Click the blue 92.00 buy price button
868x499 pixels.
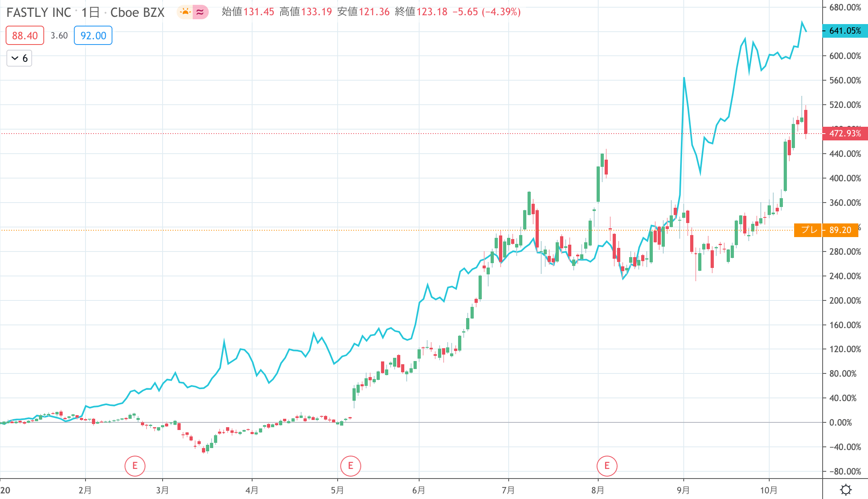[93, 35]
